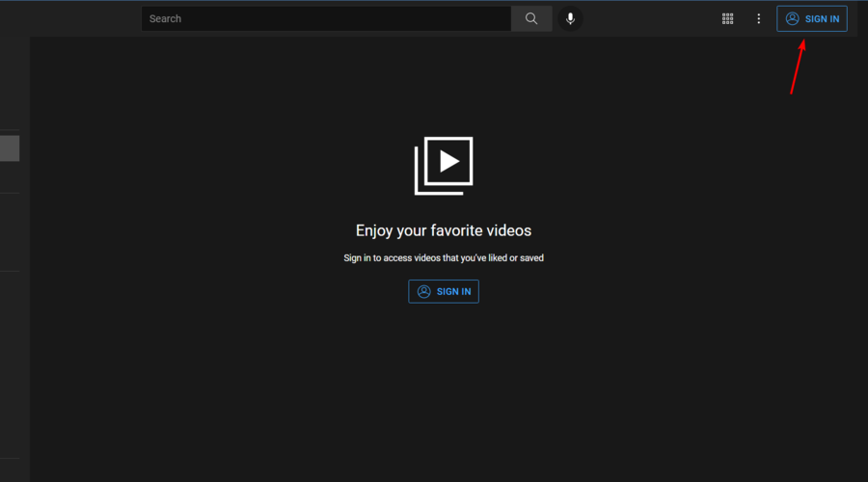The image size is (868, 482).
Task: Click the SIGN IN button below the favorite videos message
Action: click(444, 292)
